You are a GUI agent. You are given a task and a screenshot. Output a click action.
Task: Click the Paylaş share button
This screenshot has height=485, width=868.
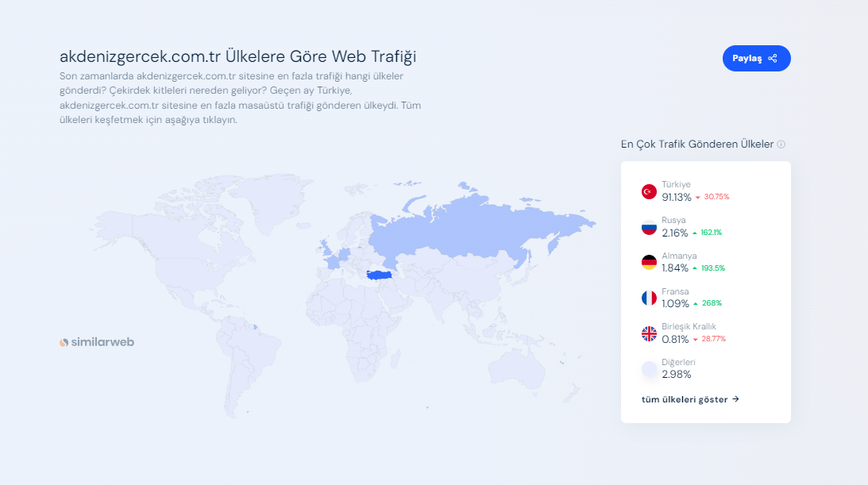coord(756,59)
